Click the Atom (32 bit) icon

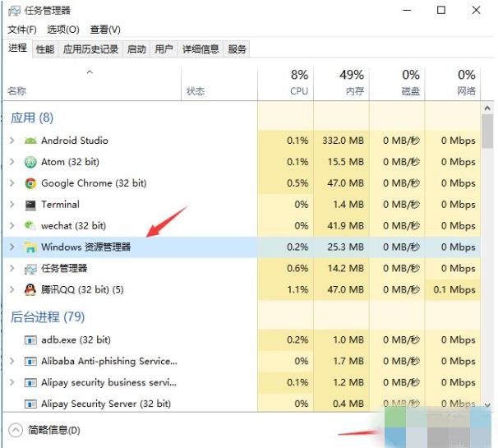tap(30, 162)
